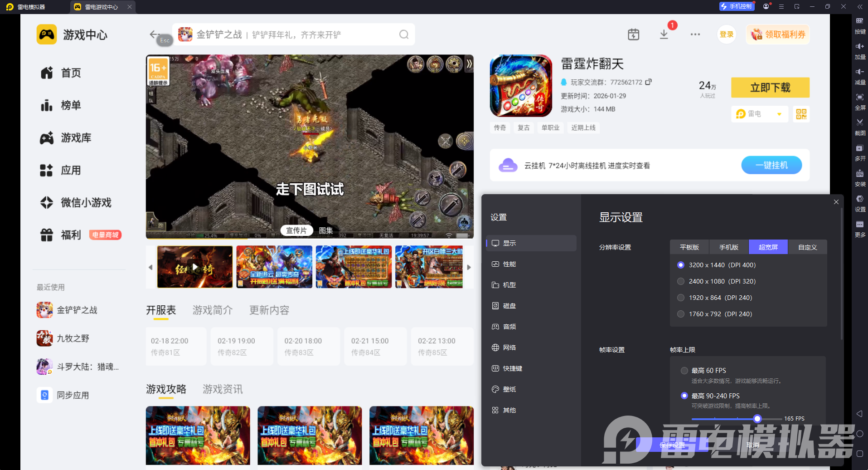Choose 最高 60 FPS frame limit

(703, 371)
